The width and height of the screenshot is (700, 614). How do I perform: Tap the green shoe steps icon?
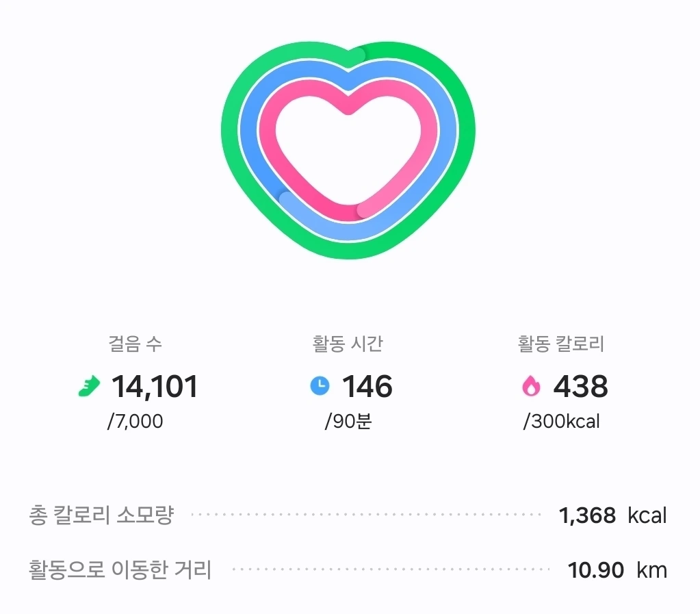click(89, 386)
